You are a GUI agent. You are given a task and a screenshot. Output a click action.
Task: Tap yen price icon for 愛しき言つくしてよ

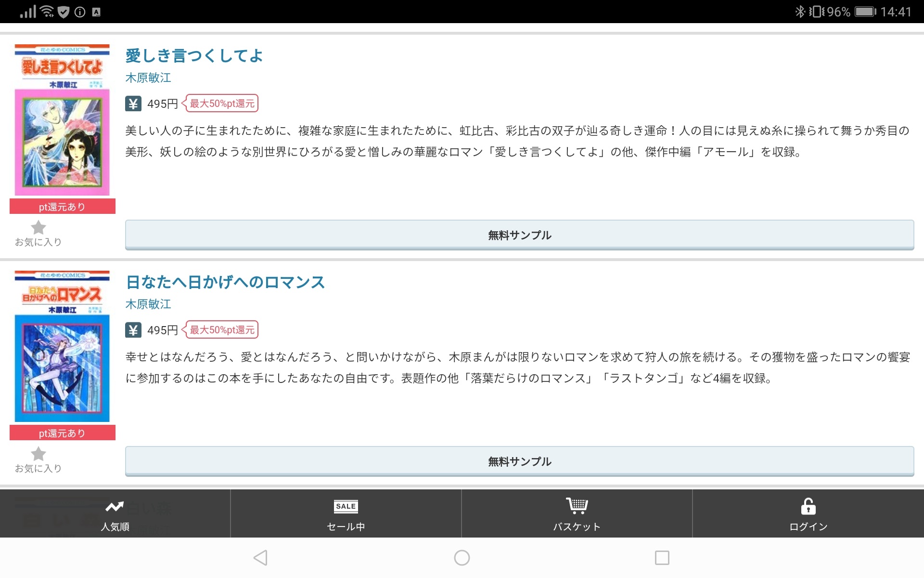pos(133,104)
